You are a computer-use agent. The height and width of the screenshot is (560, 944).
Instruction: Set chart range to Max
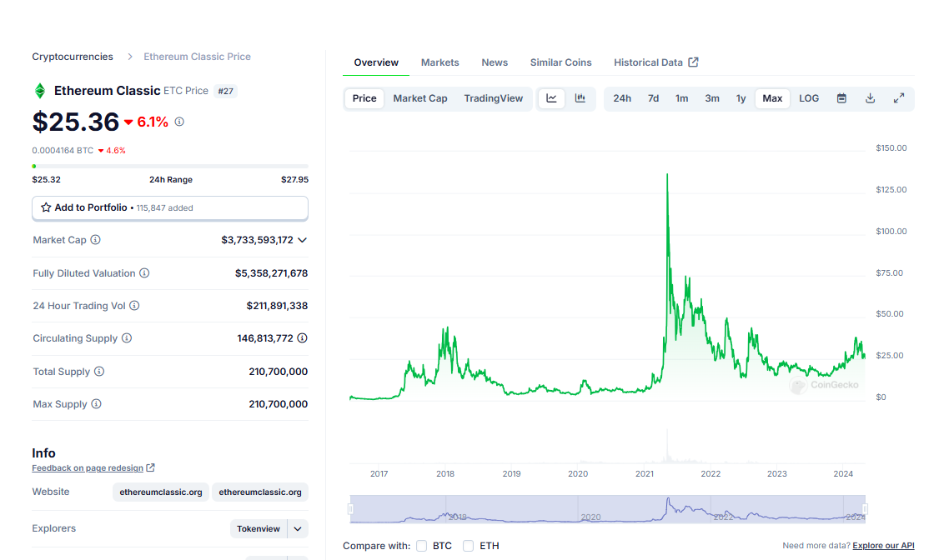point(772,98)
